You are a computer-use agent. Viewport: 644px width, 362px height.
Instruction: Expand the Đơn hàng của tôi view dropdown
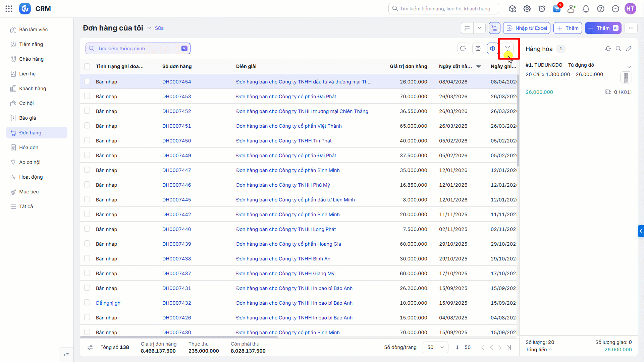149,28
